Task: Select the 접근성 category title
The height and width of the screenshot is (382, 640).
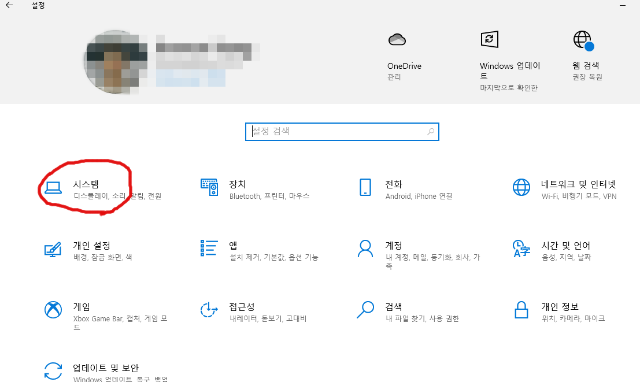Action: pyautogui.click(x=242, y=306)
